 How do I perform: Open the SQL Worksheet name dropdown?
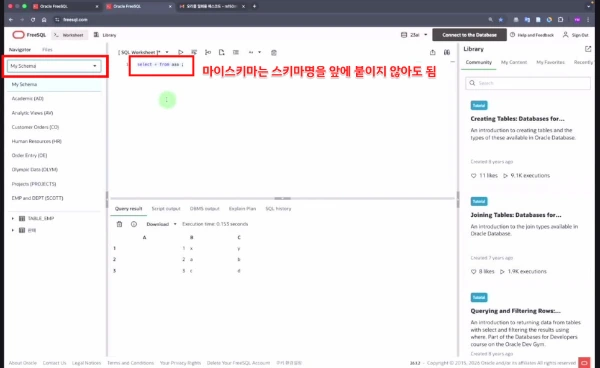167,52
